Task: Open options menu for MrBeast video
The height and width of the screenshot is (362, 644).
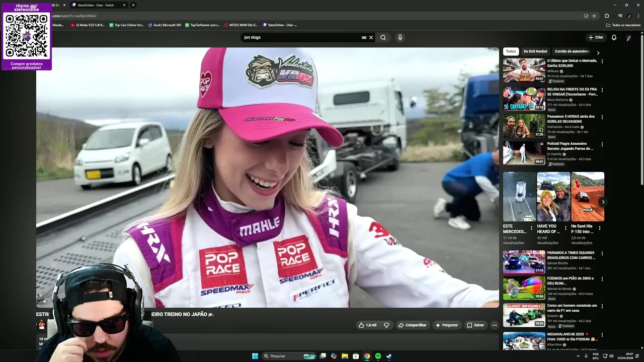Action: coord(602,61)
